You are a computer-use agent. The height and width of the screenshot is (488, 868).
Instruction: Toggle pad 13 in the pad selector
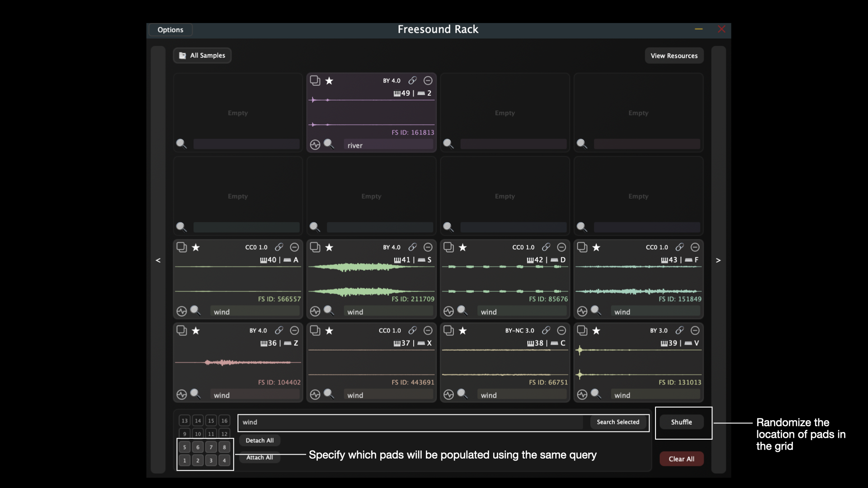pos(184,421)
